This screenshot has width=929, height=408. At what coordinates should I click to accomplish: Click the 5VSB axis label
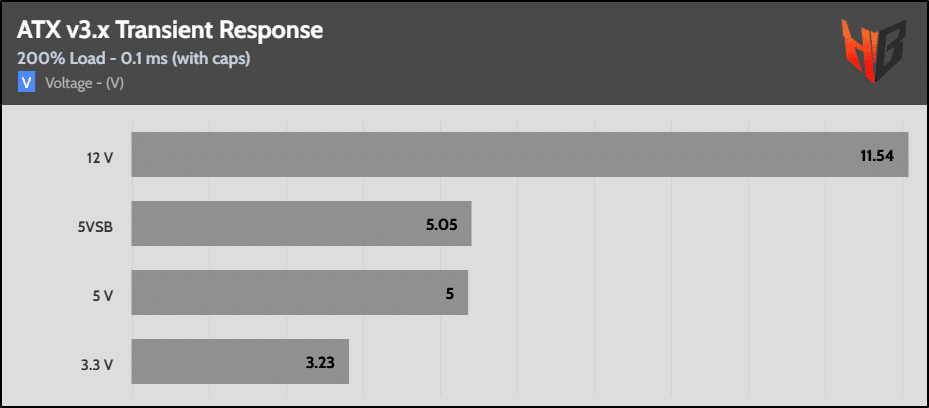coord(94,227)
